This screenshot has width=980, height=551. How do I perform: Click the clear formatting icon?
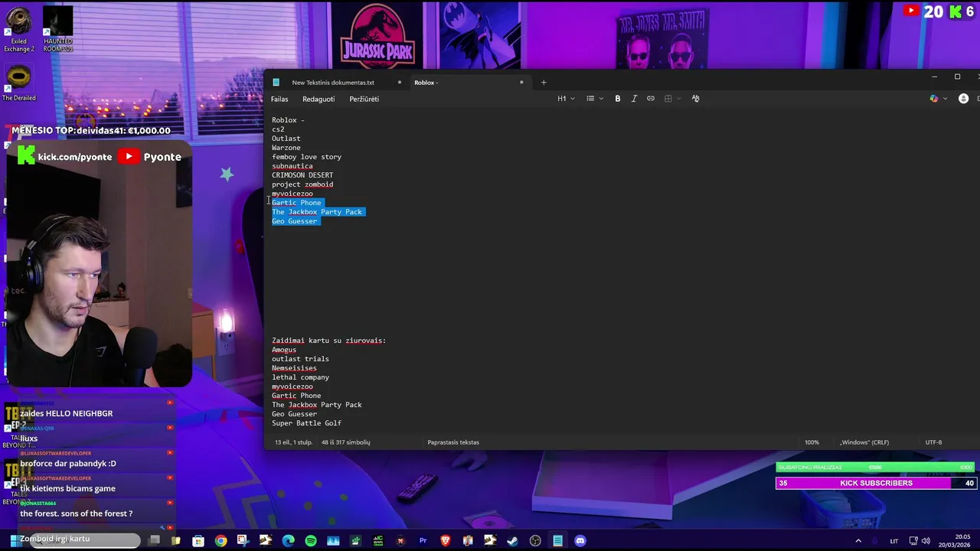[x=695, y=99]
